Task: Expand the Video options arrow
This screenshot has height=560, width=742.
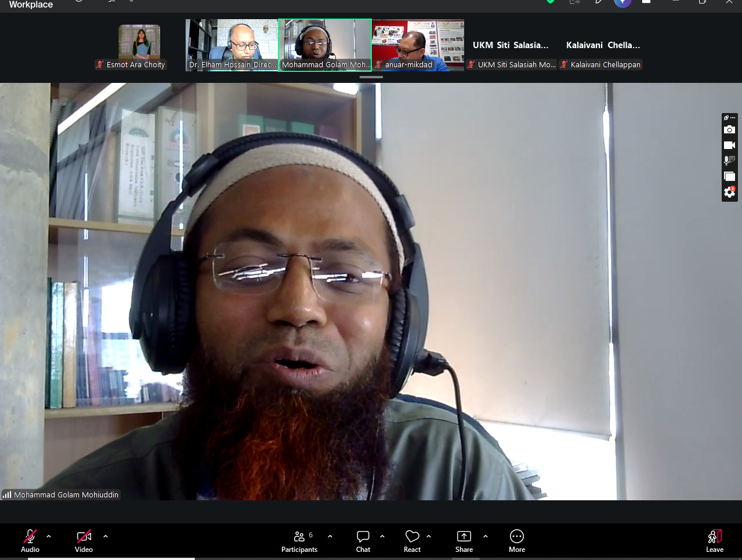Action: tap(106, 536)
